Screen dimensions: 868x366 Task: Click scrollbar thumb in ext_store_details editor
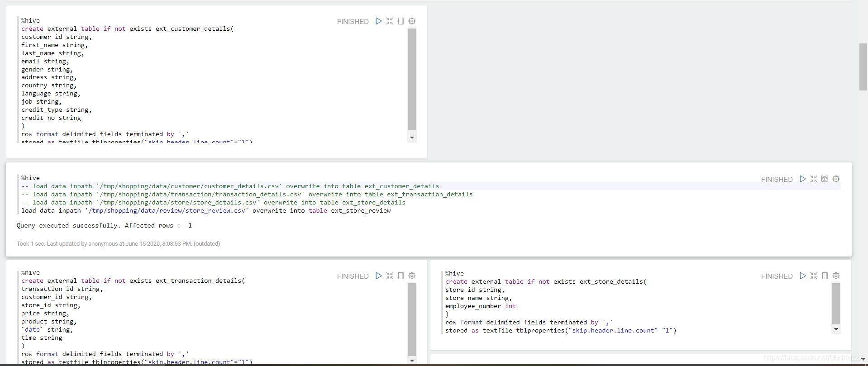(x=836, y=304)
